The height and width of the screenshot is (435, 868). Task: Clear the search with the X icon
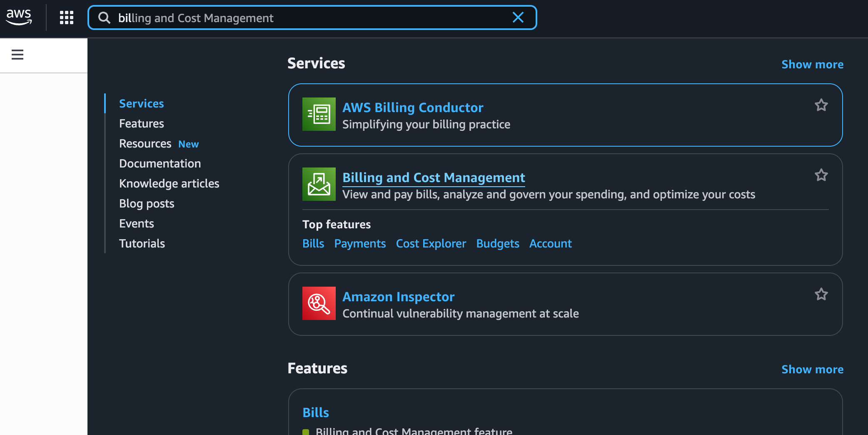click(x=518, y=17)
